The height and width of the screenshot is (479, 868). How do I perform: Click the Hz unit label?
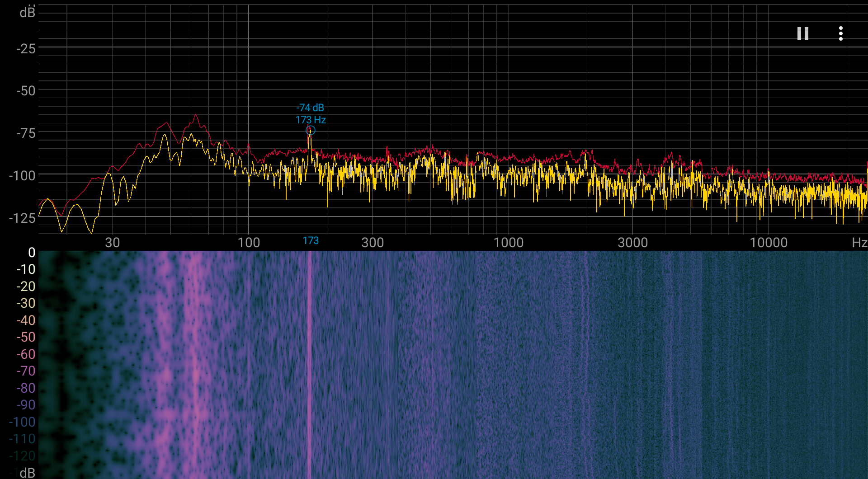tap(859, 243)
